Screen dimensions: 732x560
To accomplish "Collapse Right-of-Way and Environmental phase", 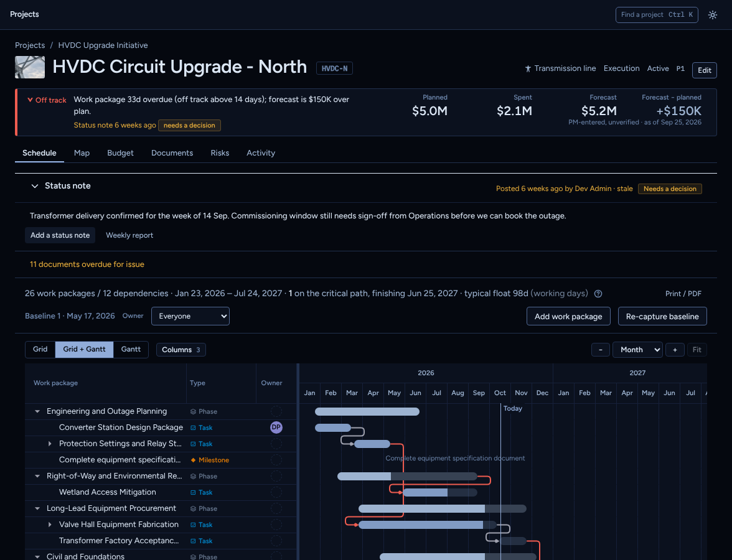I will coord(37,477).
